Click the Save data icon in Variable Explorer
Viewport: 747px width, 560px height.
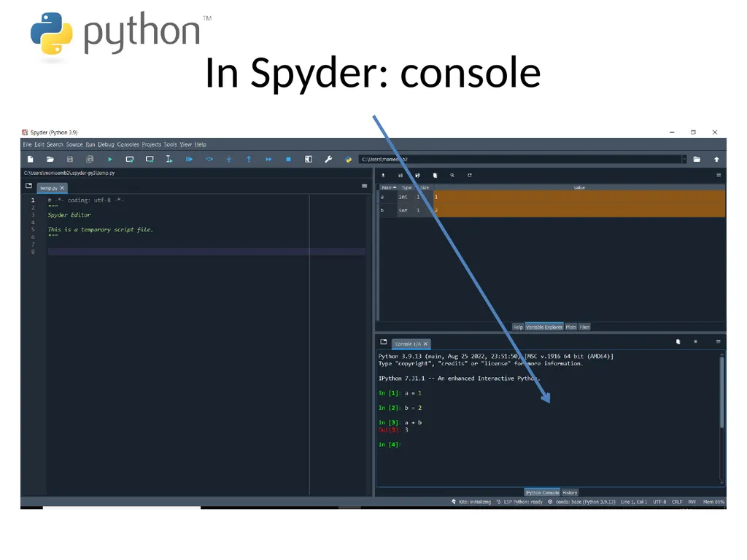click(400, 176)
